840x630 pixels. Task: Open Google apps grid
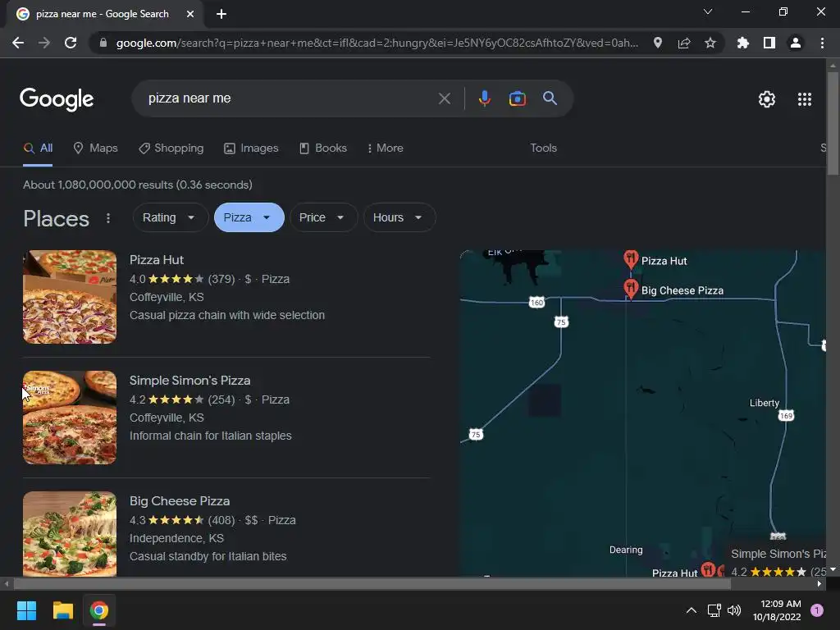pyautogui.click(x=805, y=99)
